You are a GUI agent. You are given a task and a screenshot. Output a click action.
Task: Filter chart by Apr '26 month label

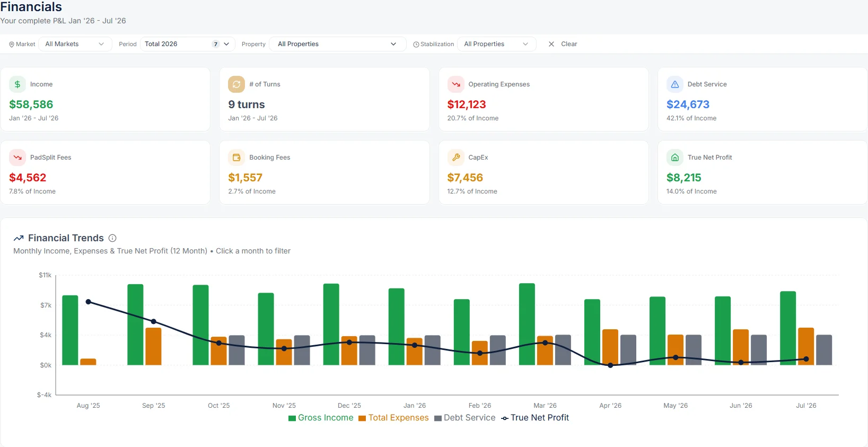tap(610, 406)
